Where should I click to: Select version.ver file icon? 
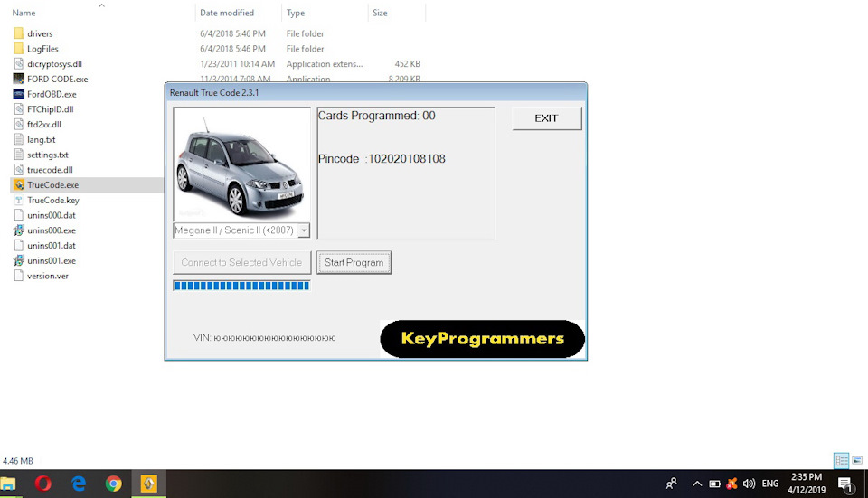coord(19,276)
